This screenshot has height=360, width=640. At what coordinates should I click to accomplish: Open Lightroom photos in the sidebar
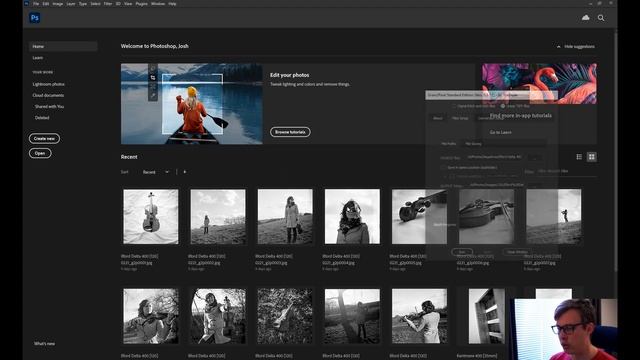[49, 84]
